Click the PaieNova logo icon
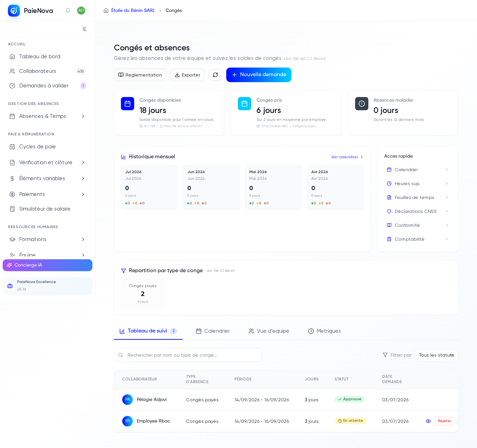 14,11
